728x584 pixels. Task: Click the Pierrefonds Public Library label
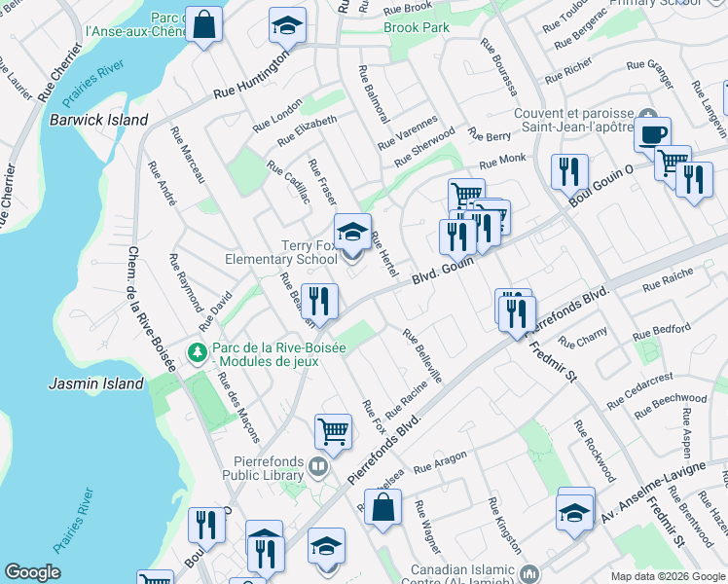point(263,468)
